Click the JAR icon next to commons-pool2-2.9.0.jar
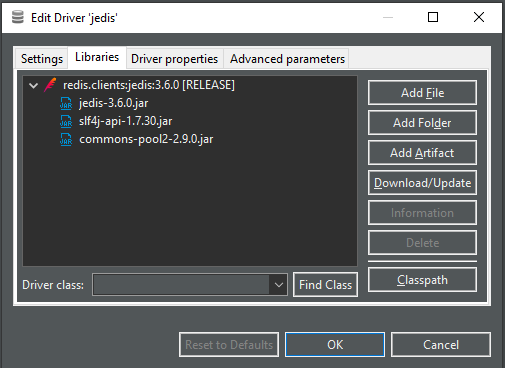This screenshot has width=505, height=368. click(x=66, y=139)
